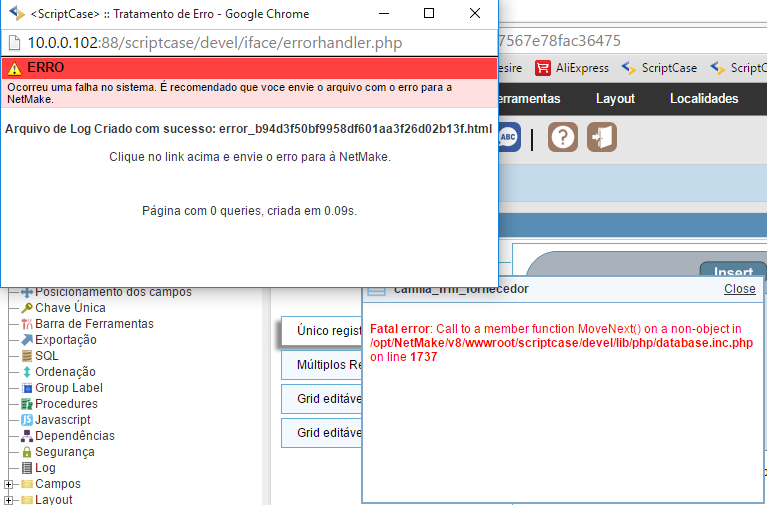The image size is (767, 505).
Task: Click the Segurança lock item
Action: coord(64,452)
